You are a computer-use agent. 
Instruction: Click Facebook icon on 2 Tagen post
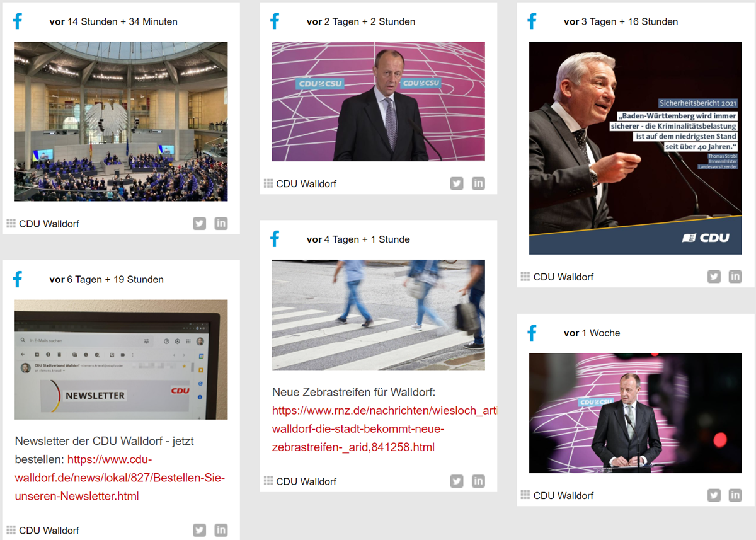(x=275, y=21)
